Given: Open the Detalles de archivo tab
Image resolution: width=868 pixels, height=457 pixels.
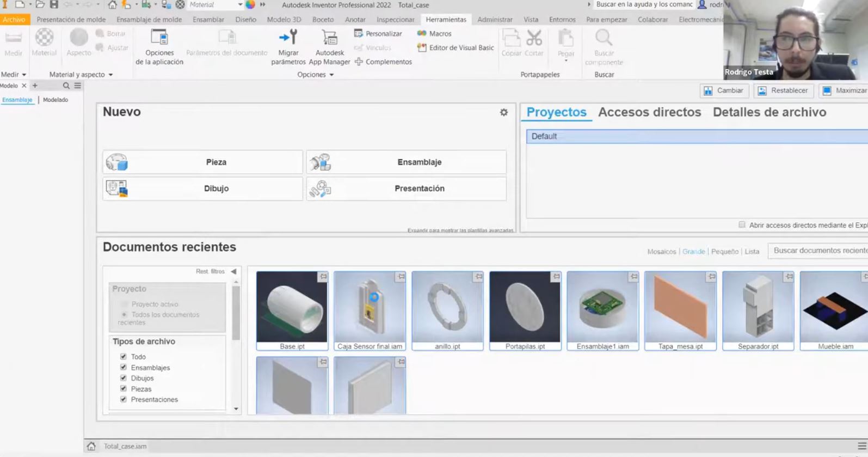Looking at the screenshot, I should point(769,112).
